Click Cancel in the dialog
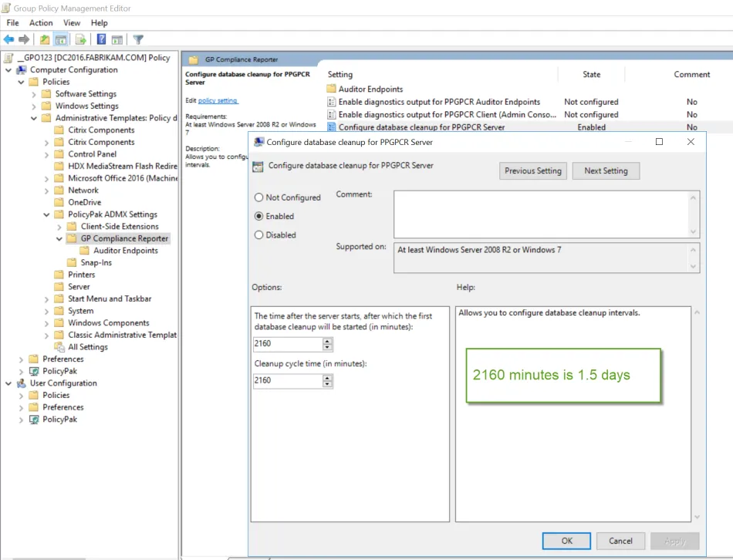 coord(621,541)
